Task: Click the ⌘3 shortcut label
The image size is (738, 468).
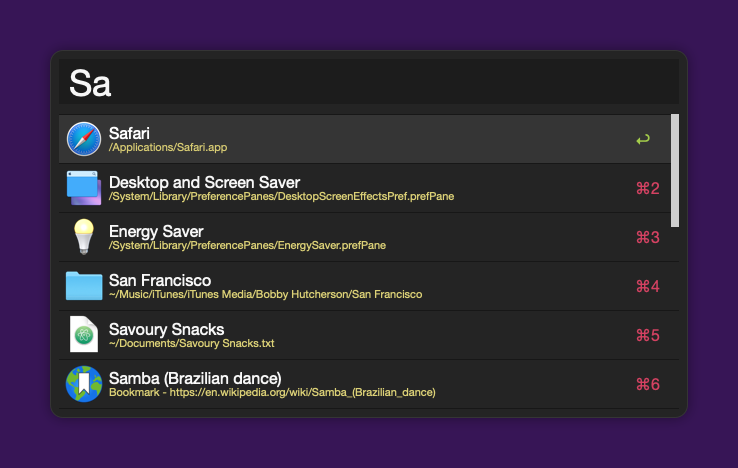Action: (648, 237)
